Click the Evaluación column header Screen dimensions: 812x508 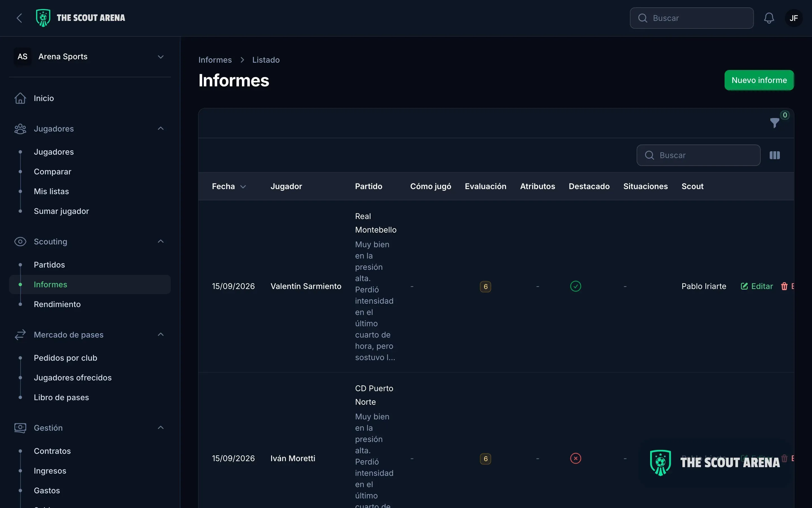point(486,187)
